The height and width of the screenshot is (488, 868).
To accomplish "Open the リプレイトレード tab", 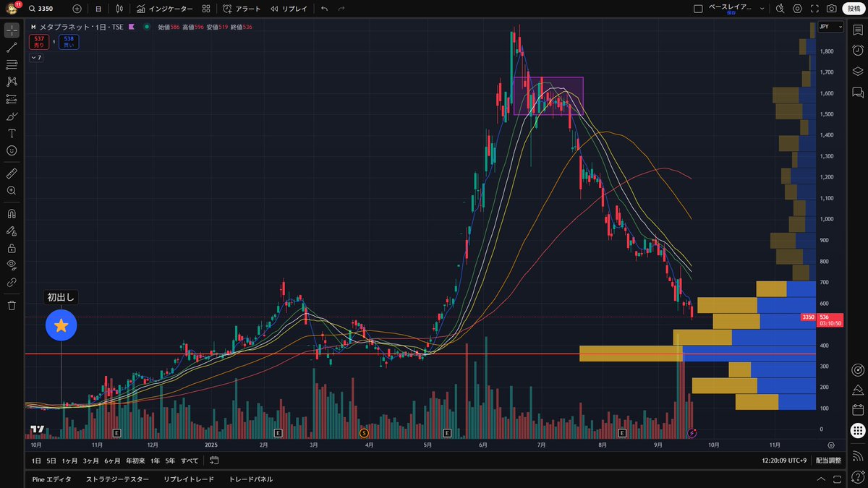I will (x=188, y=479).
